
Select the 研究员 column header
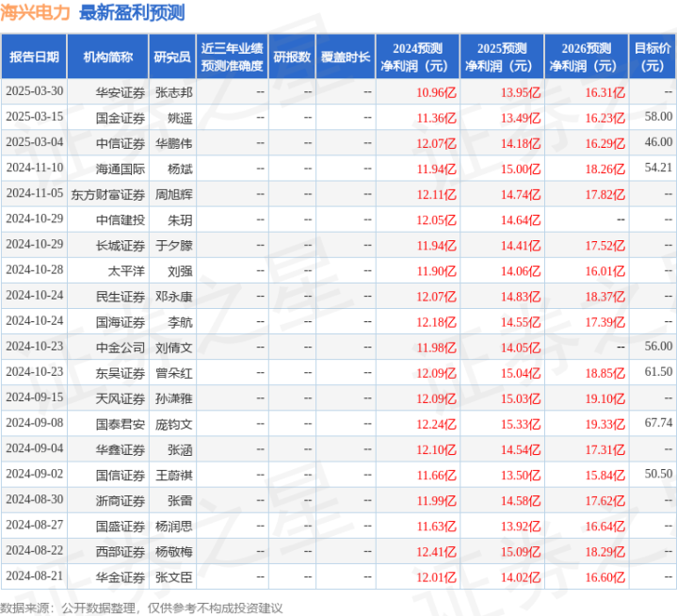pyautogui.click(x=172, y=57)
